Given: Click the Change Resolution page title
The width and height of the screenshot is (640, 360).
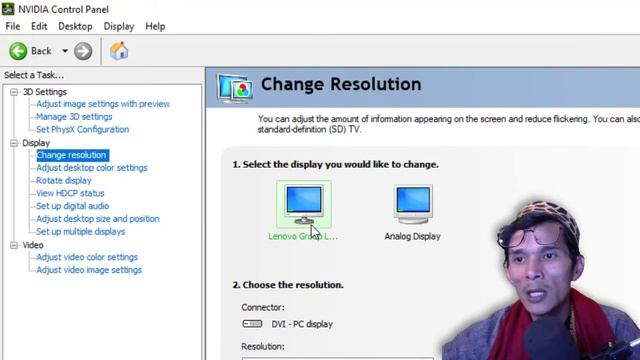Looking at the screenshot, I should coord(341,84).
